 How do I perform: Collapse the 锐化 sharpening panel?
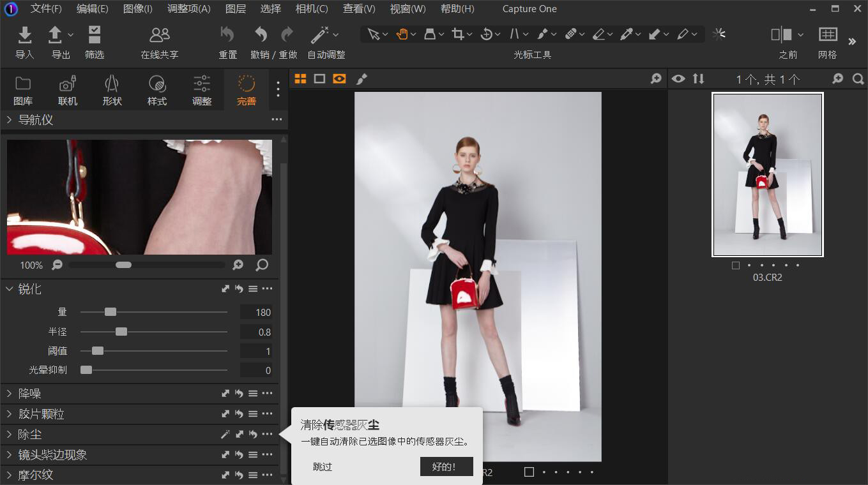coord(10,288)
